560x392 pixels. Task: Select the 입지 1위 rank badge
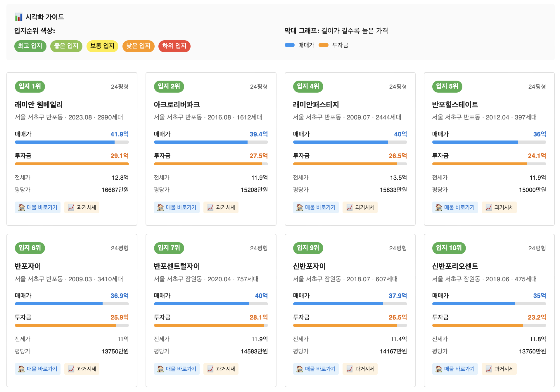(30, 86)
